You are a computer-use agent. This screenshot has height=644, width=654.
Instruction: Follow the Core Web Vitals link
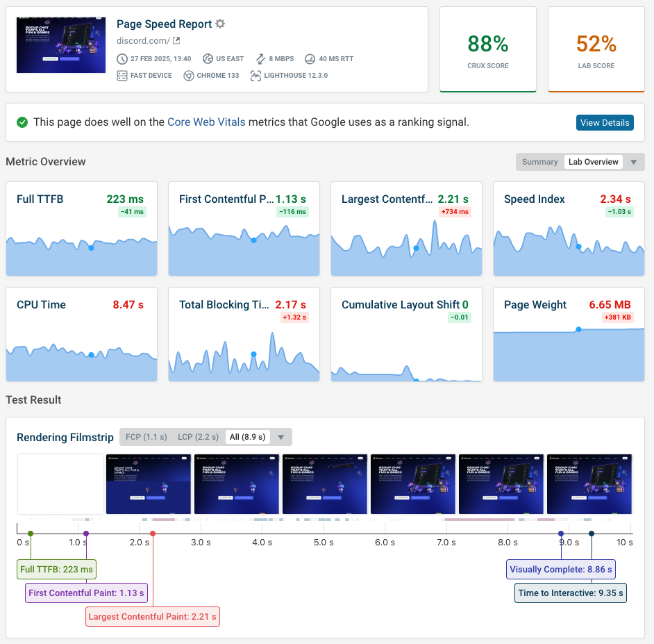[206, 122]
